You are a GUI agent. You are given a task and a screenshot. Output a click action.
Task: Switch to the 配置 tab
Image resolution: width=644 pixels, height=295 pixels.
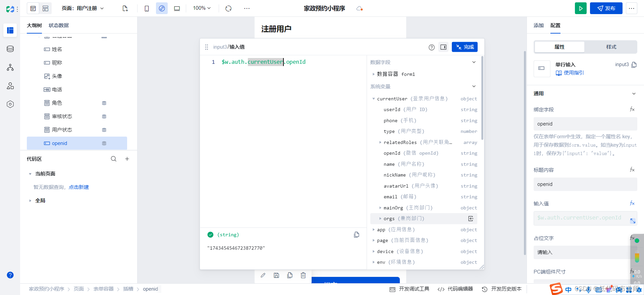click(555, 26)
